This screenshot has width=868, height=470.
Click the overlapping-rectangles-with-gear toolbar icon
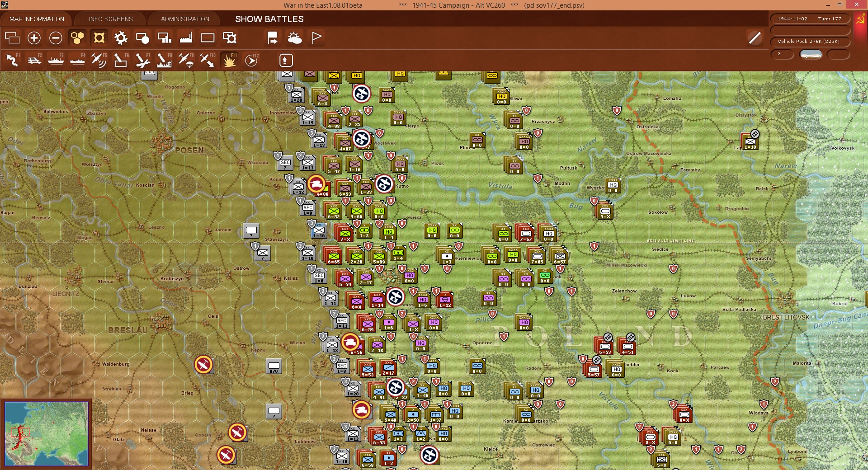(230, 38)
